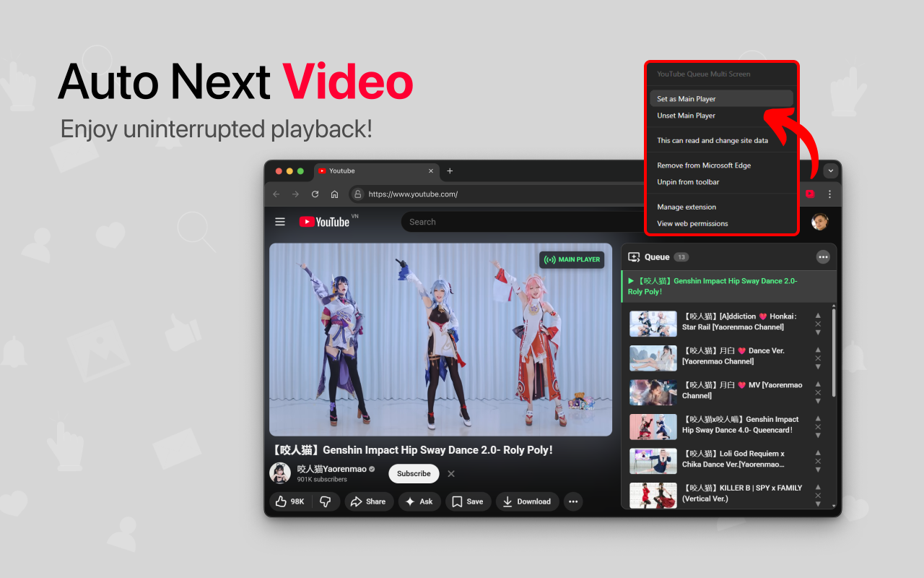The image size is (924, 578).
Task: Save the video with Save button
Action: pos(468,501)
